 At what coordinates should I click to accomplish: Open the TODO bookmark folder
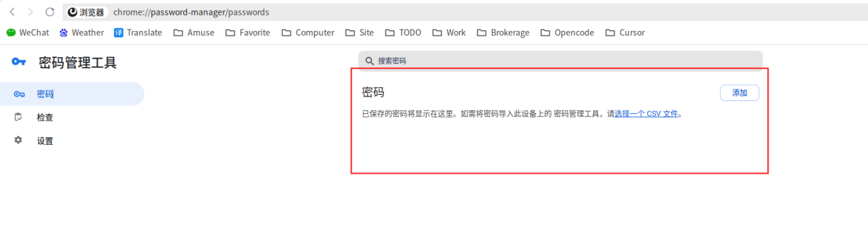click(x=403, y=32)
